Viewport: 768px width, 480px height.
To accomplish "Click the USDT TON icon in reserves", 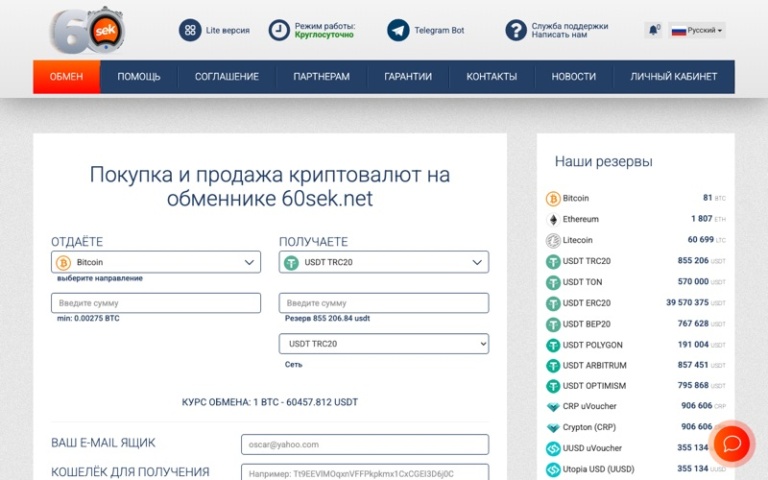I will (x=553, y=283).
